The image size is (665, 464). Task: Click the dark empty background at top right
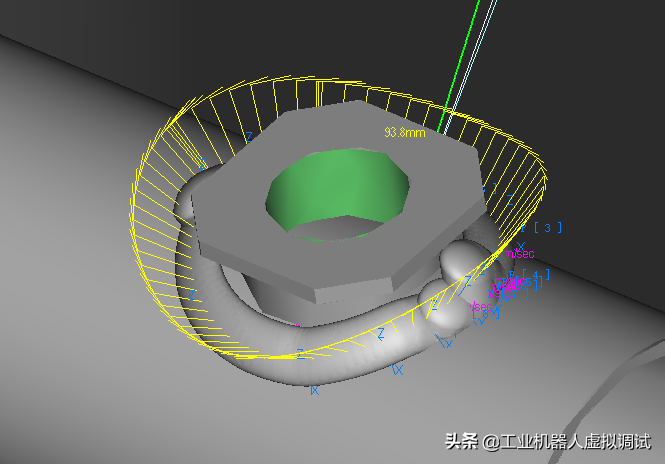click(x=590, y=60)
